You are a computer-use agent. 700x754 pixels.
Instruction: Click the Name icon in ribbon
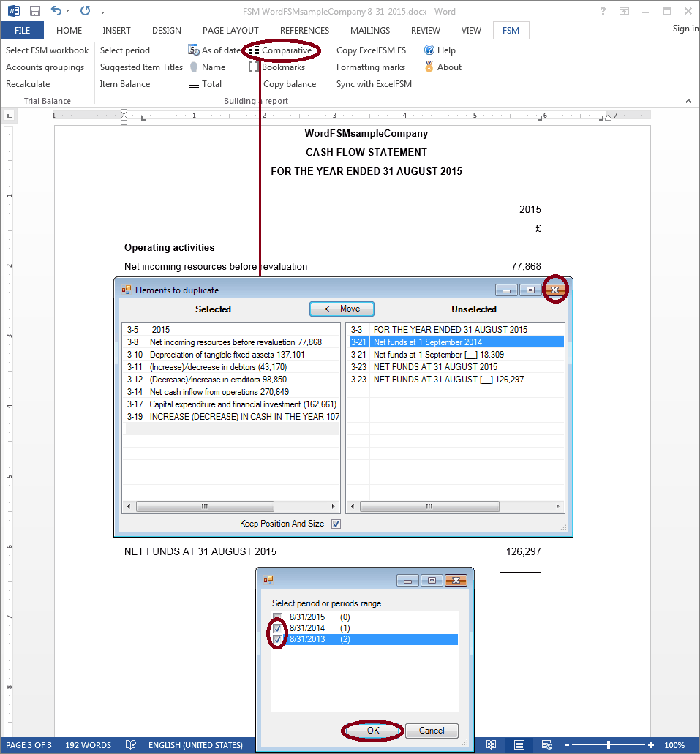(x=193, y=67)
